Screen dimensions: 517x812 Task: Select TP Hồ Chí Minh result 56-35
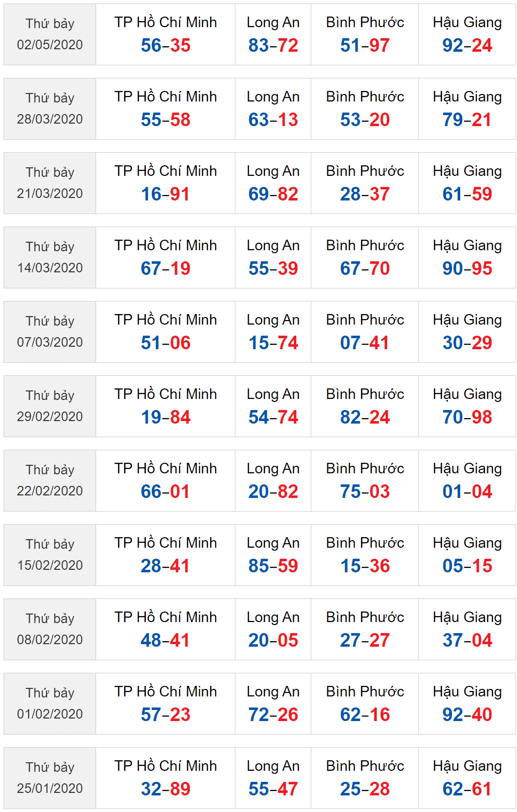click(165, 46)
